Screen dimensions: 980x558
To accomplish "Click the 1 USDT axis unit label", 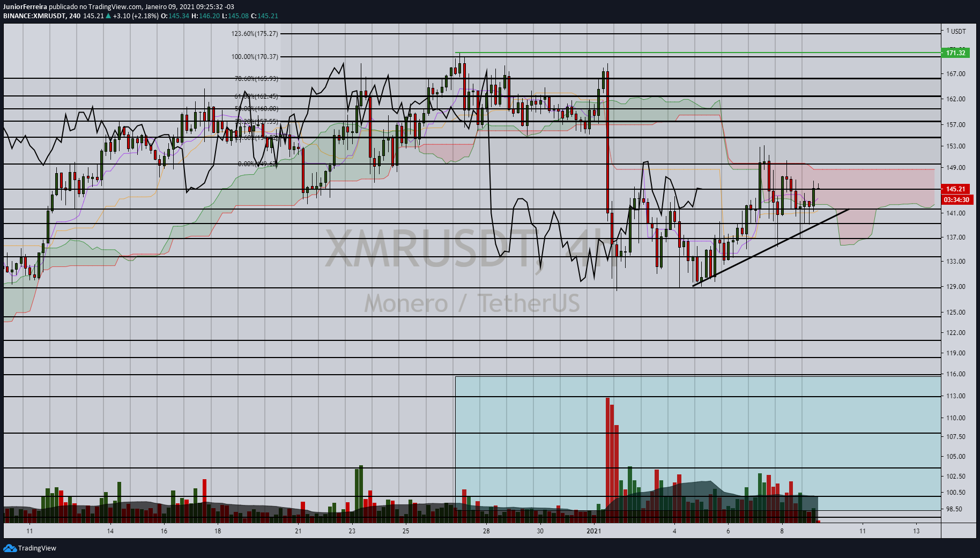I will pos(956,31).
